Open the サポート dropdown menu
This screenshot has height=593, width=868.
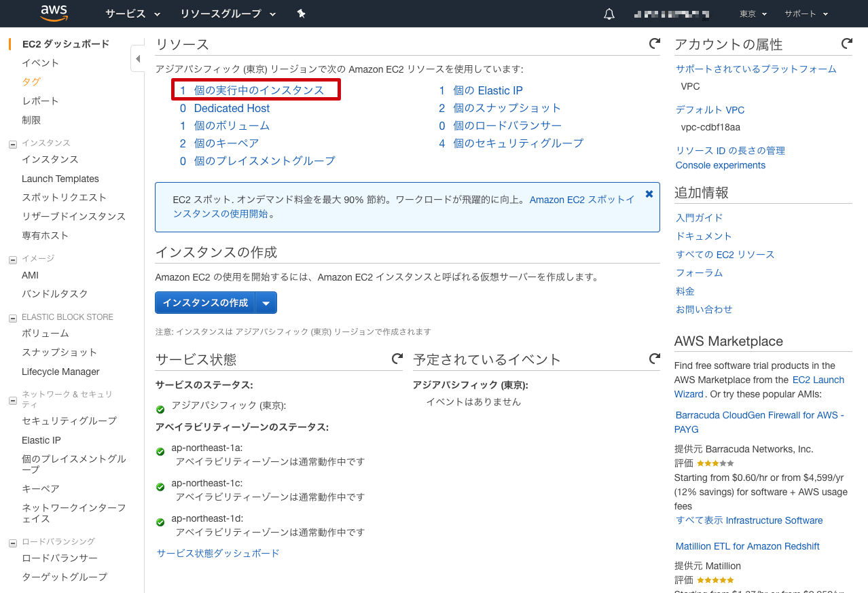(x=806, y=14)
